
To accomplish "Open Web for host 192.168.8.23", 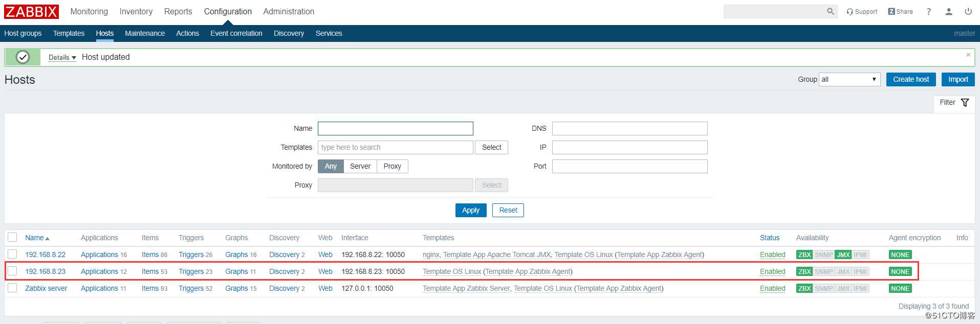I will [325, 271].
